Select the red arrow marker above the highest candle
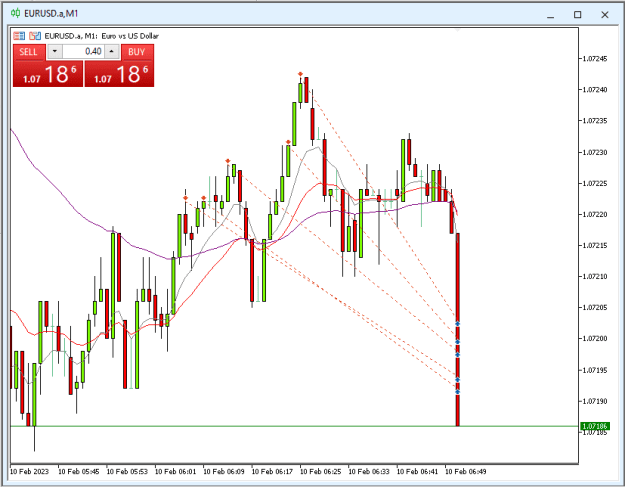 tap(301, 74)
